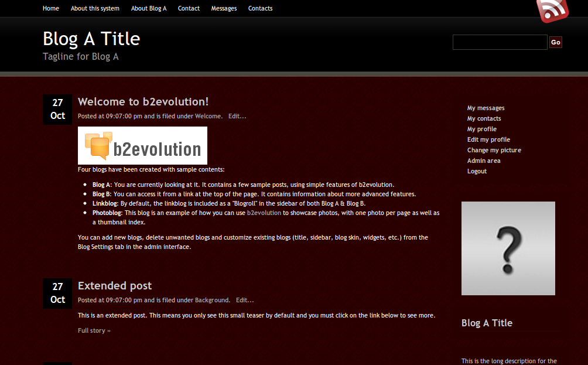588x365 pixels.
Task: Click the Go search button
Action: coord(556,42)
